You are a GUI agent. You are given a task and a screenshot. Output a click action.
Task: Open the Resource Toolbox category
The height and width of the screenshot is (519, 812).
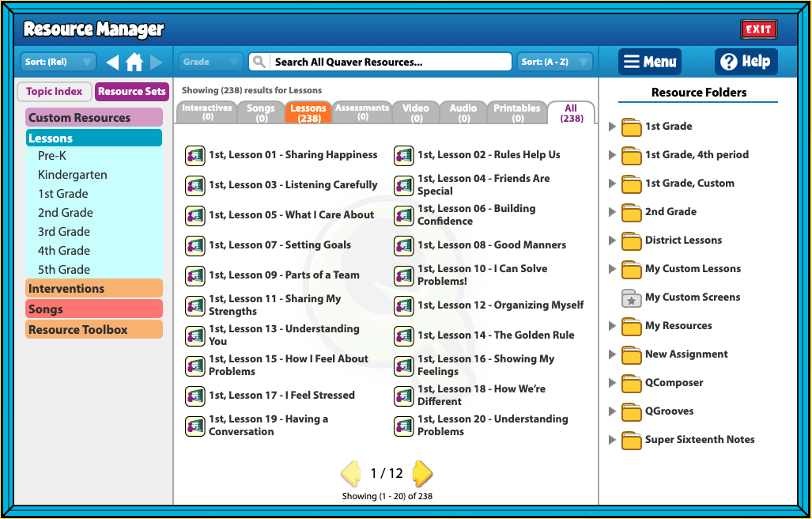[x=94, y=330]
